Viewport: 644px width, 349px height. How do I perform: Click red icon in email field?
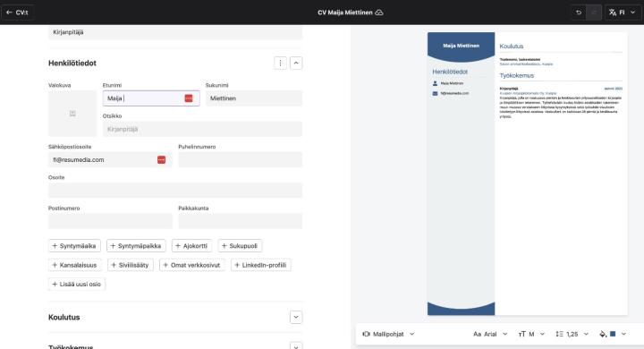pos(161,159)
